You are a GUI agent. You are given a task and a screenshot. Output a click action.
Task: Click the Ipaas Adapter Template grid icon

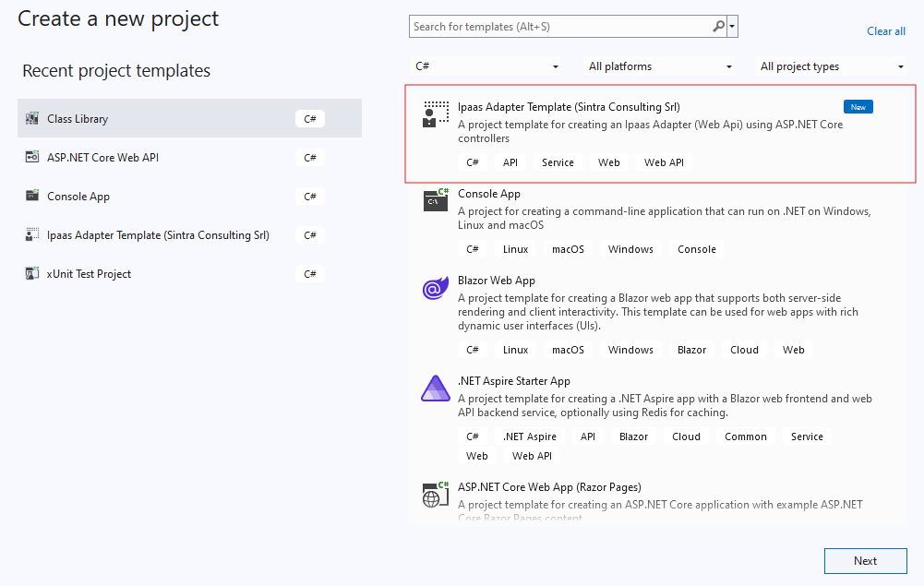coord(434,115)
